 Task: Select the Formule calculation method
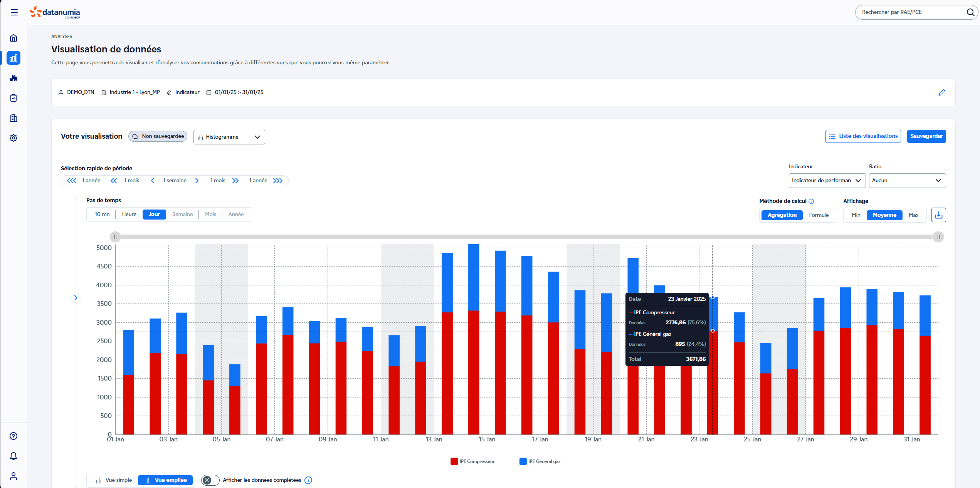click(819, 215)
